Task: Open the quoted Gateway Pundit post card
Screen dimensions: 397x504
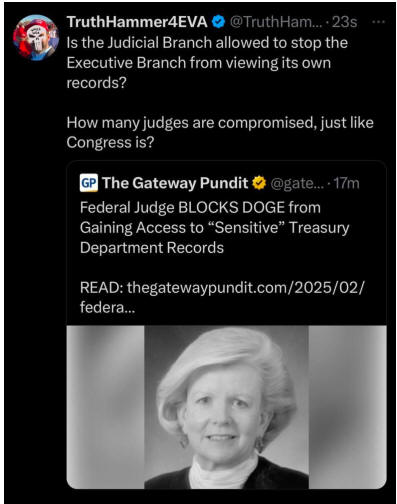Action: 226,325
